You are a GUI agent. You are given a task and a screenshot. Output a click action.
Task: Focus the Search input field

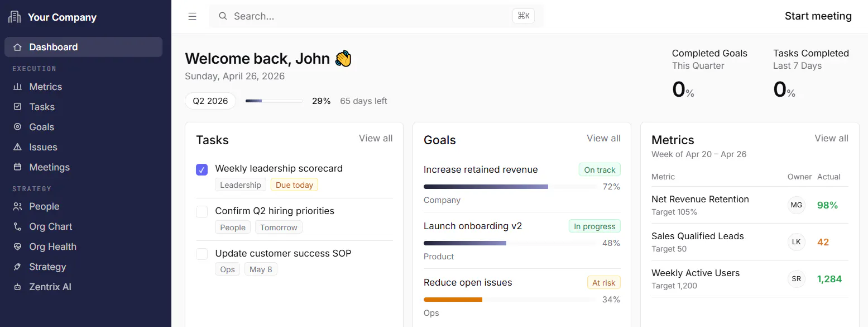click(376, 16)
